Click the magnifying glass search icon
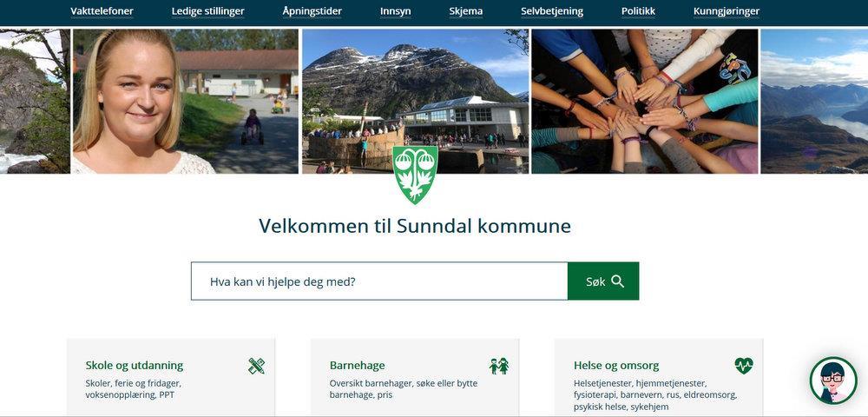 618,281
